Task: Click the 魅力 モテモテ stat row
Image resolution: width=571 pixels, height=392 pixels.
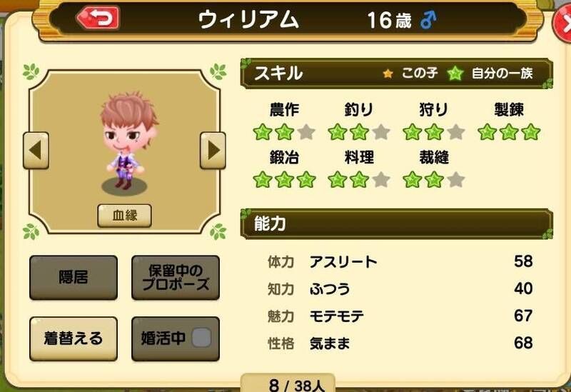Action: (400, 316)
